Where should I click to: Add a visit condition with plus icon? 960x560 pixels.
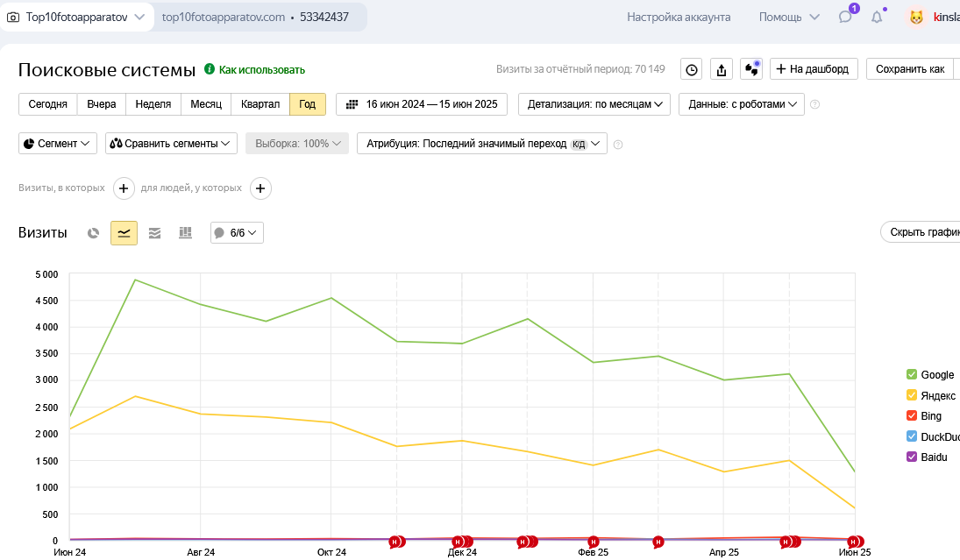[124, 188]
